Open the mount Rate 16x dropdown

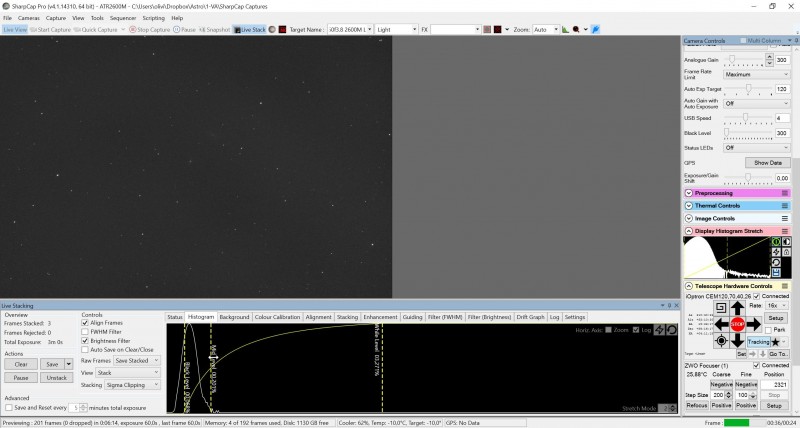[x=777, y=306]
